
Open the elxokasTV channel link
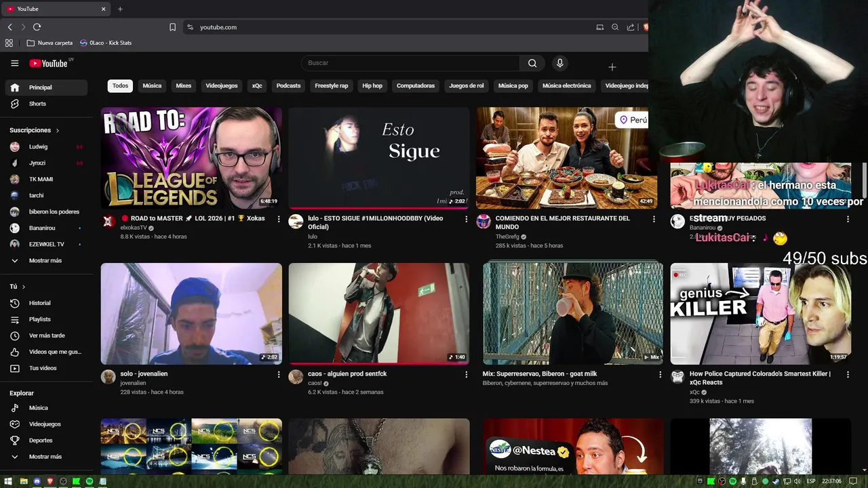click(134, 228)
